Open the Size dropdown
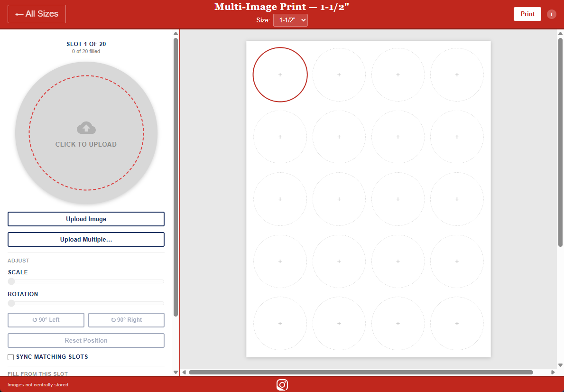 (290, 20)
